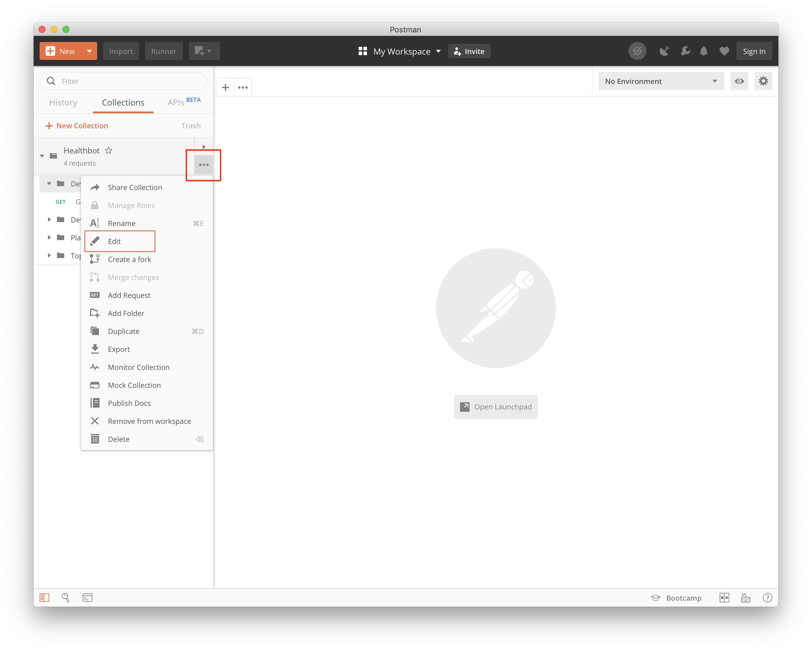The height and width of the screenshot is (651, 812).
Task: Create a New Collection
Action: [x=77, y=126]
